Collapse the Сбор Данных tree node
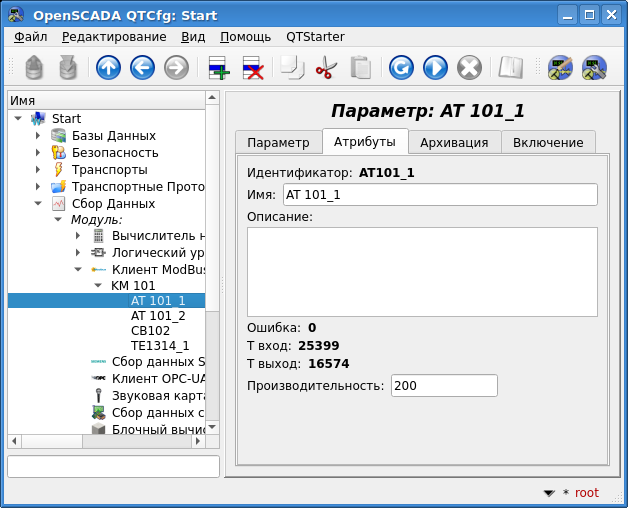The height and width of the screenshot is (508, 628). pos(38,203)
